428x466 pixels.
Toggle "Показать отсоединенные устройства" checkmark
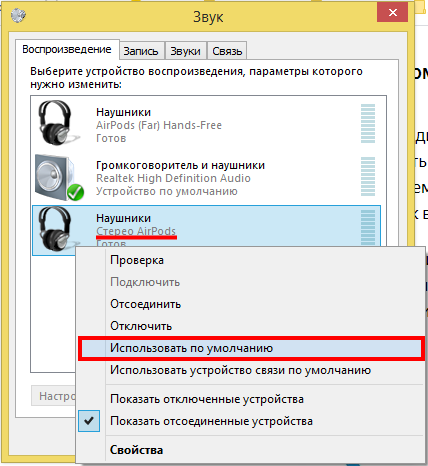(89, 421)
